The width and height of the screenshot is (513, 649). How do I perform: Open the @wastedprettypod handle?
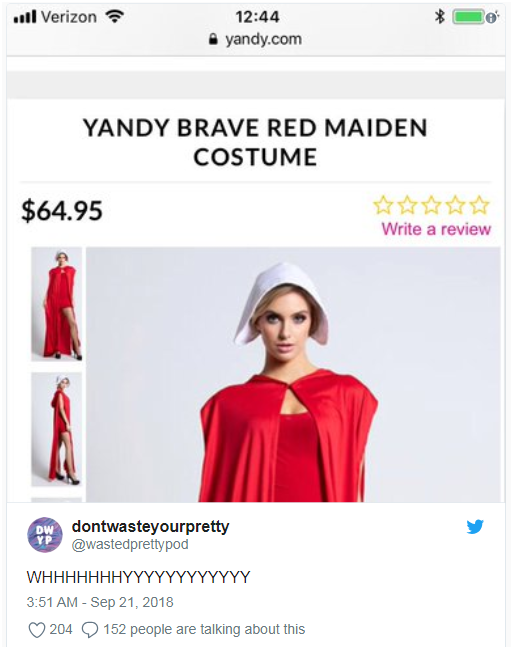point(130,544)
